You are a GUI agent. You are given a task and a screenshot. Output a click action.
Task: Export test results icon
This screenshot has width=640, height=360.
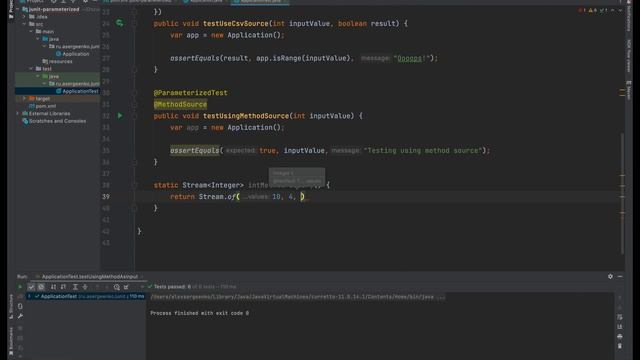(x=127, y=287)
